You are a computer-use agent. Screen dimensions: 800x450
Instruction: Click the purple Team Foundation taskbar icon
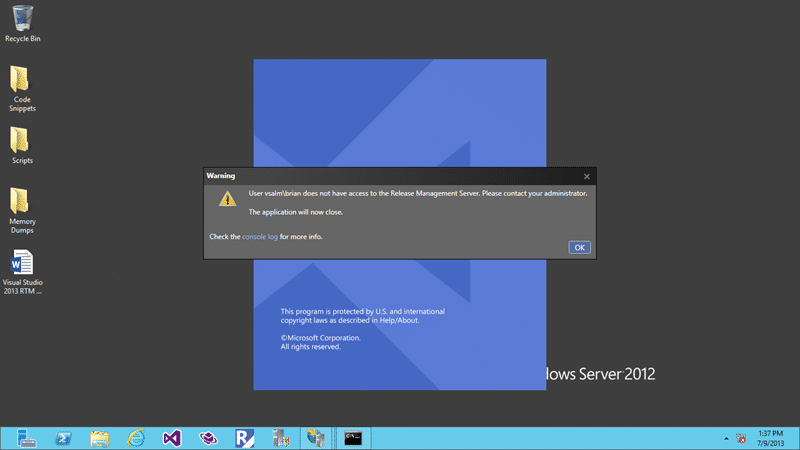pyautogui.click(x=208, y=438)
